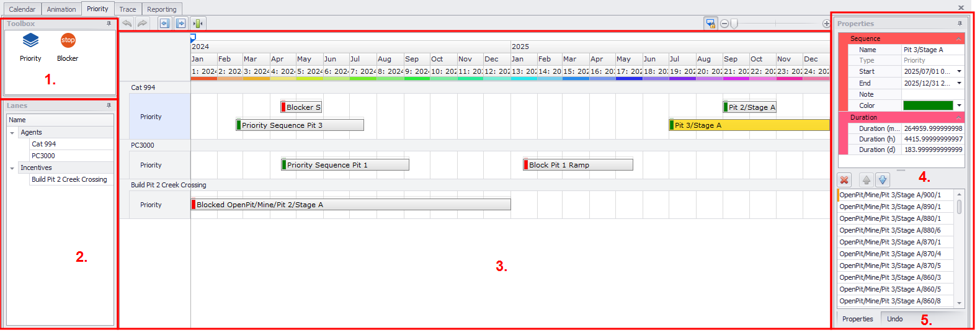This screenshot has height=335, width=980.
Task: Collapse the Sequence property group
Action: (x=958, y=38)
